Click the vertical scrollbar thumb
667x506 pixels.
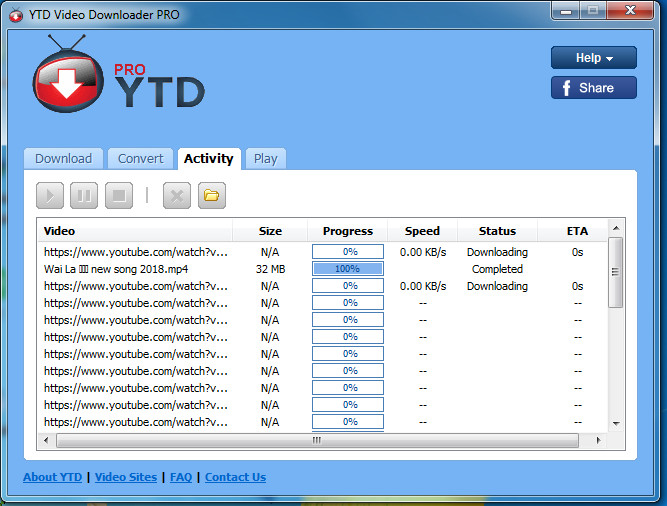pos(616,272)
